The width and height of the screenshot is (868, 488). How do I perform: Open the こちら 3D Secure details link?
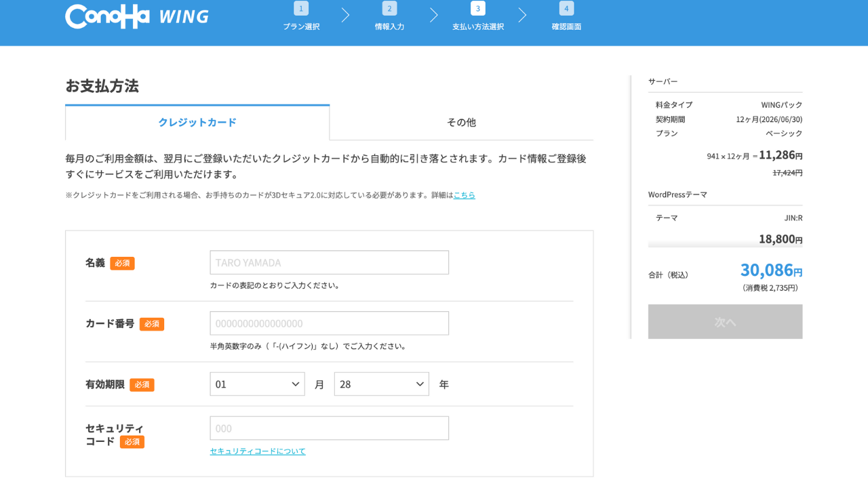[465, 195]
